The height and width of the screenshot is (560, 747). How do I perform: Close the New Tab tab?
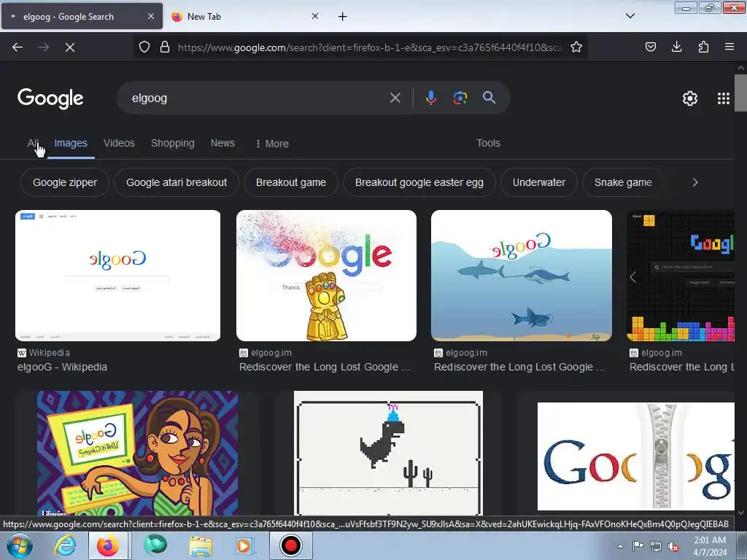[x=315, y=16]
